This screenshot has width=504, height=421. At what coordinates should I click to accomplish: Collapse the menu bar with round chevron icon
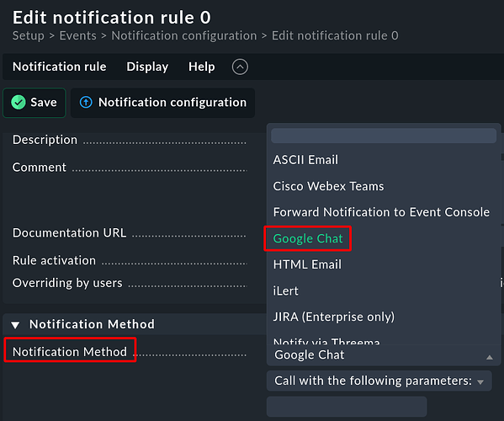point(240,67)
